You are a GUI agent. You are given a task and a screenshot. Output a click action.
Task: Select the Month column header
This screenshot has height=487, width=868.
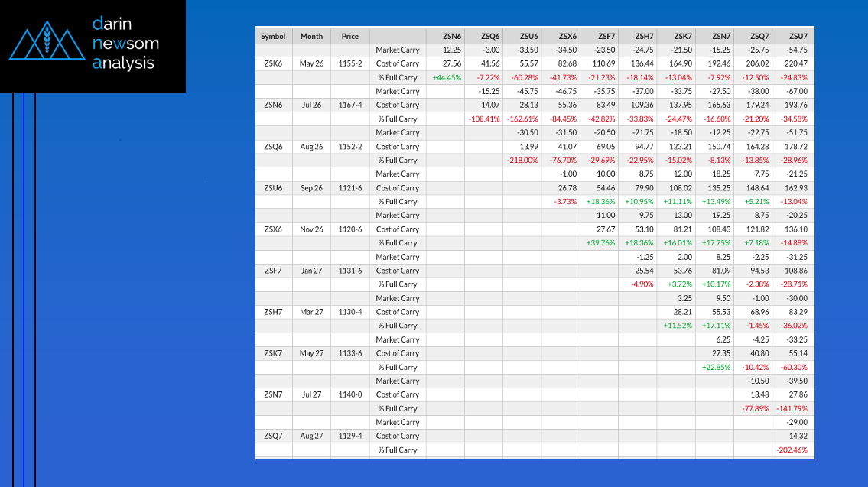click(311, 36)
